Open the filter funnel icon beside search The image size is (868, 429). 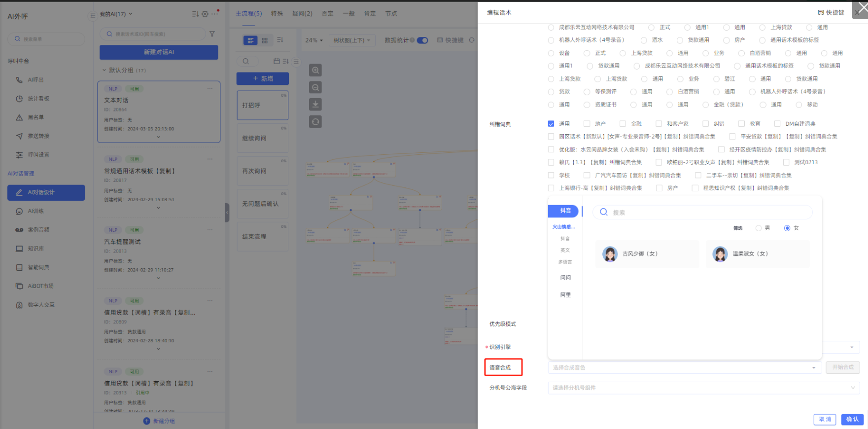click(x=212, y=34)
